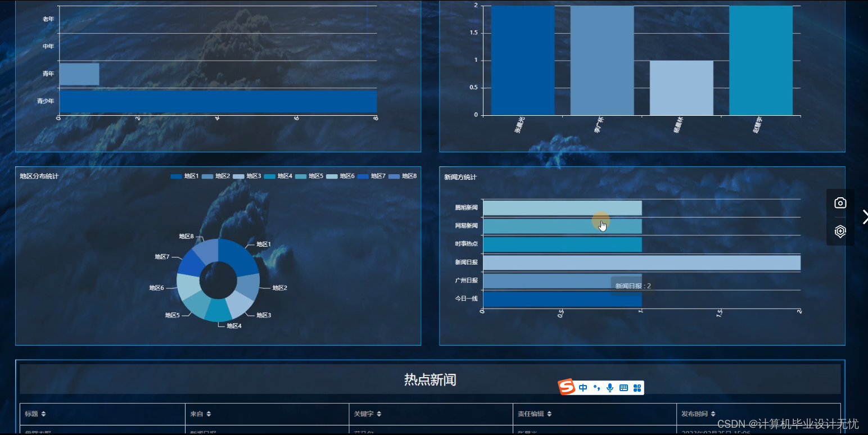
Task: Toggle the 地区8 legend item
Action: (403, 176)
